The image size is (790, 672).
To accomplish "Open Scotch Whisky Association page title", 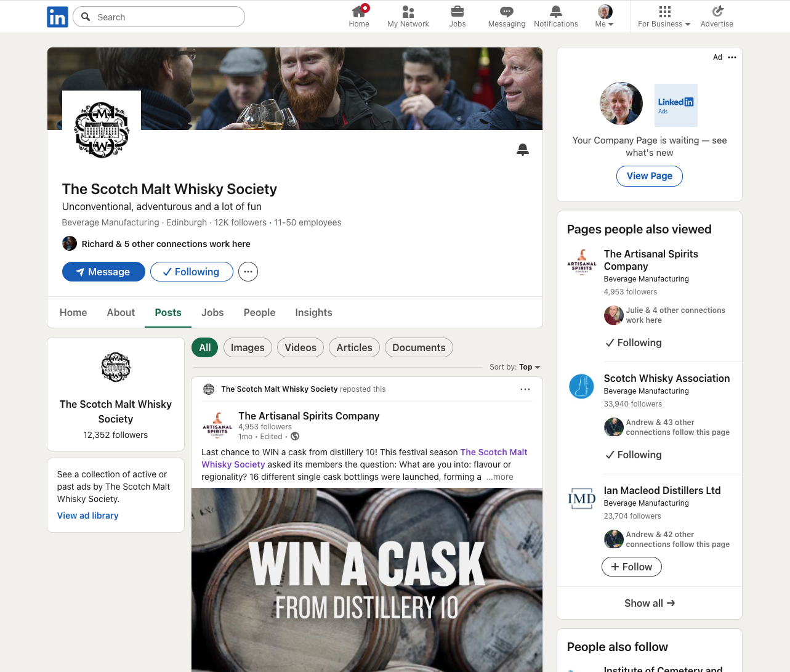I will point(667,378).
